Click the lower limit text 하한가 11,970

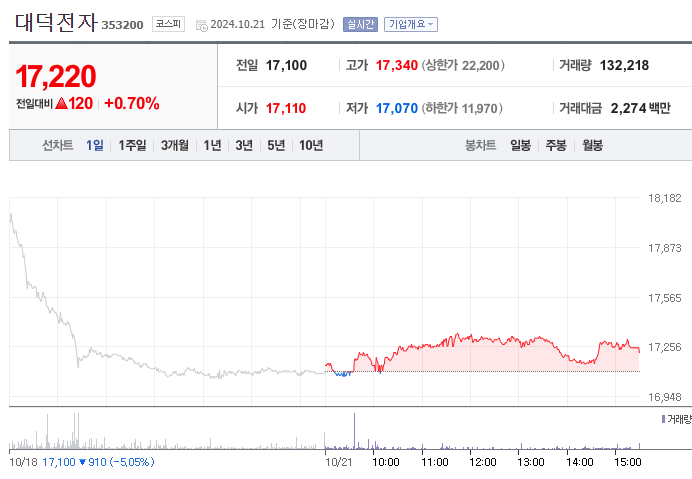(462, 108)
